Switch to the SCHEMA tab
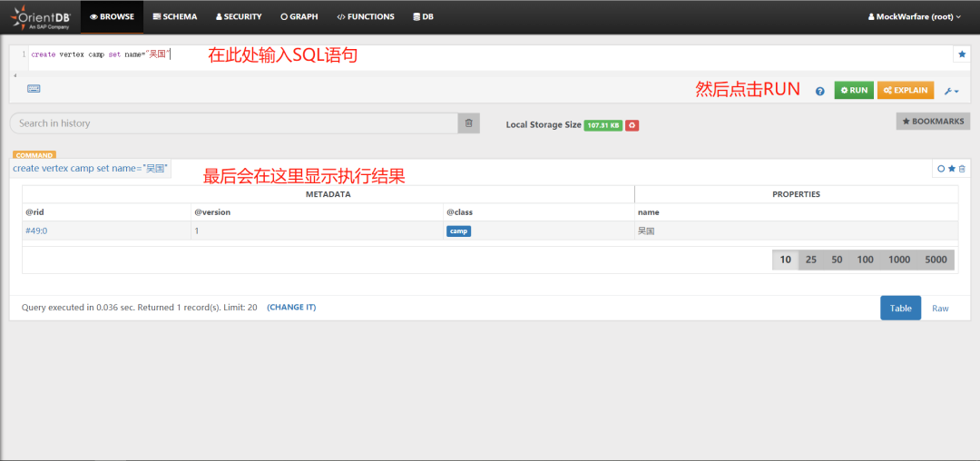Viewport: 980px width, 461px height. pos(175,17)
